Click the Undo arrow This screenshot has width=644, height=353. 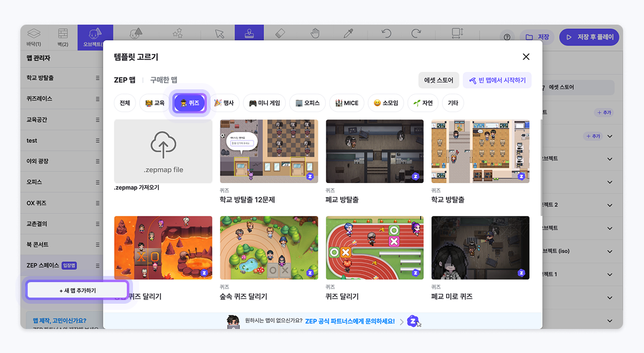pos(386,33)
